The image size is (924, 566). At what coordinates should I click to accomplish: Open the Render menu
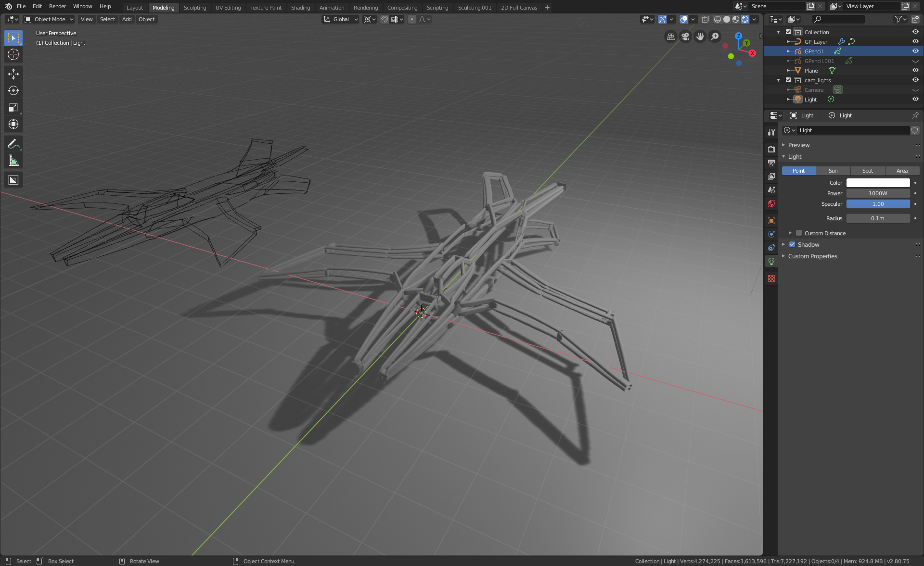[57, 6]
